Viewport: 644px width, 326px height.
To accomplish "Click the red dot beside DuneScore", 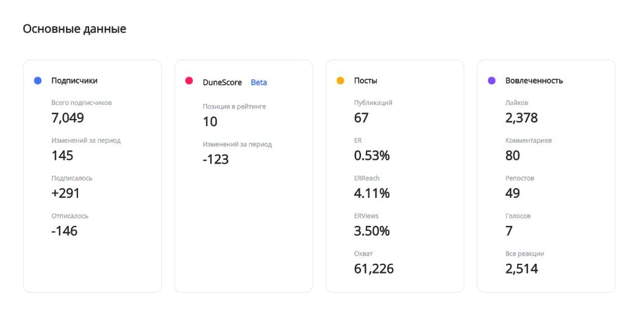I will [x=189, y=81].
